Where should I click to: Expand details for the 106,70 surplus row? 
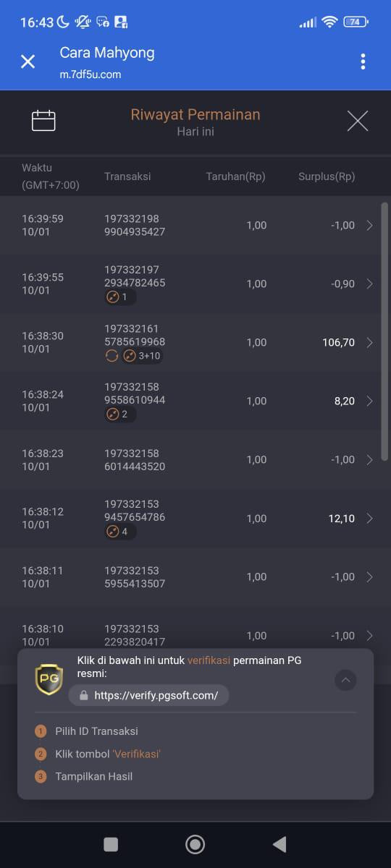pos(369,343)
